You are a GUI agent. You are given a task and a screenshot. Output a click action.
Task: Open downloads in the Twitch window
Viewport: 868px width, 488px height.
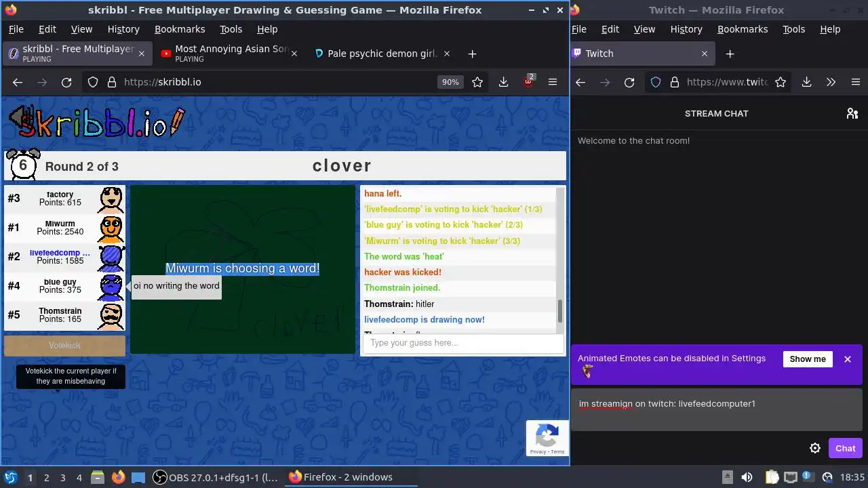(806, 82)
